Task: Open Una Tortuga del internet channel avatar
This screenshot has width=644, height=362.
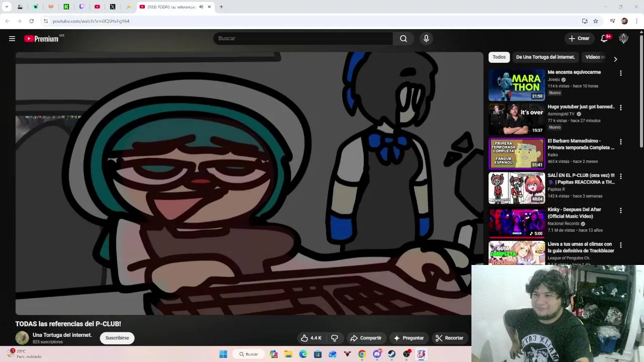Action: click(22, 338)
